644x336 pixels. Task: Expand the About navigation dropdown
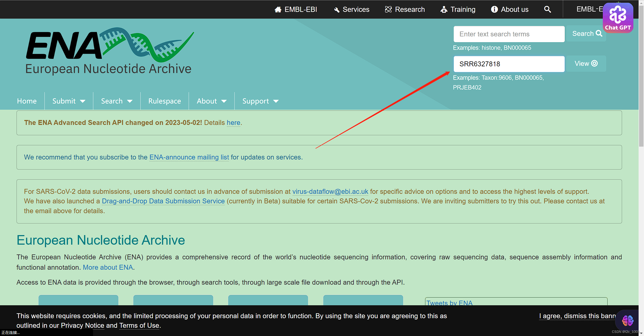[x=211, y=101]
